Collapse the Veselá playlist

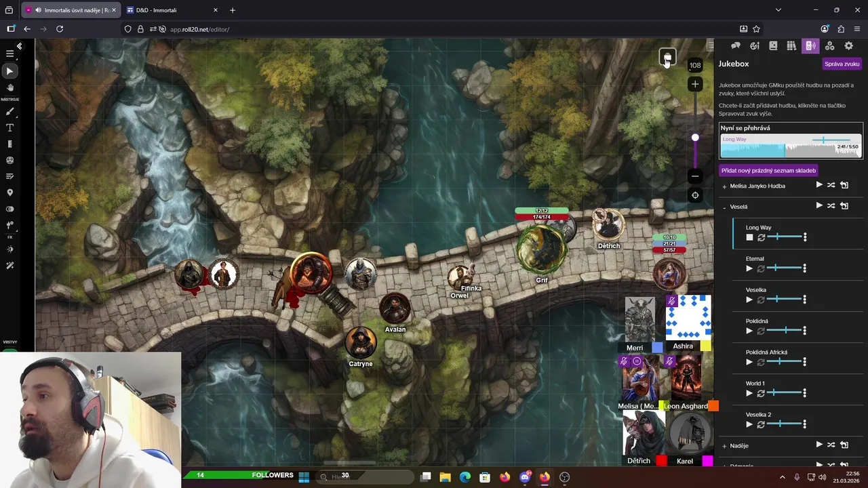point(724,207)
